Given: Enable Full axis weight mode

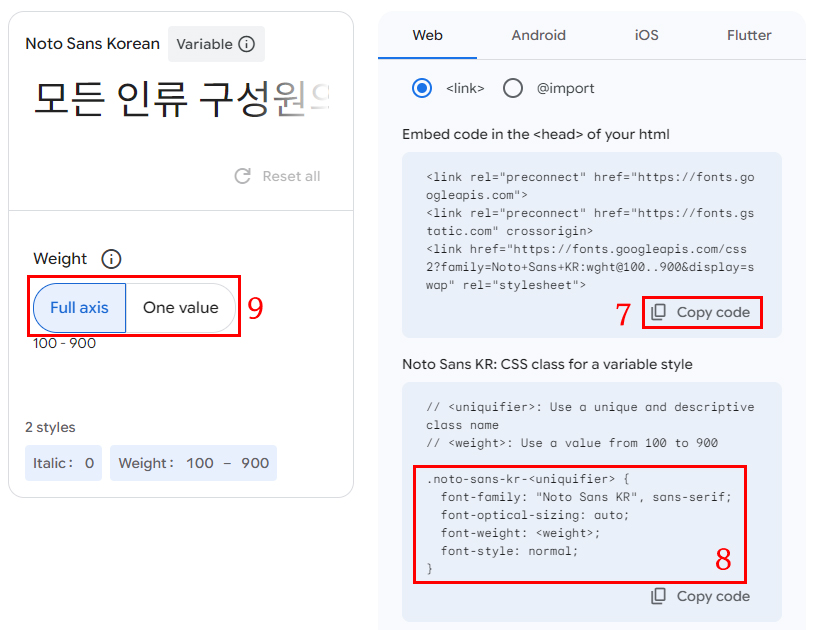Looking at the screenshot, I should pos(79,308).
